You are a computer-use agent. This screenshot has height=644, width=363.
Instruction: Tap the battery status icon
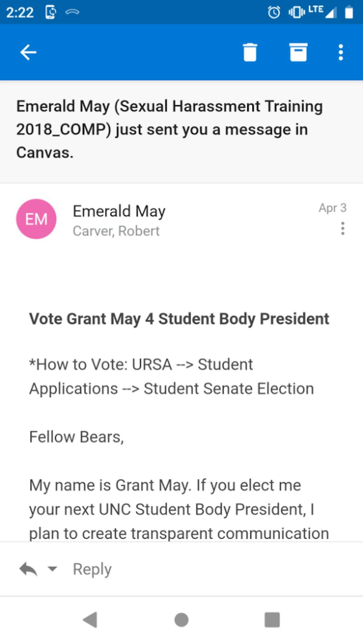[x=349, y=12]
